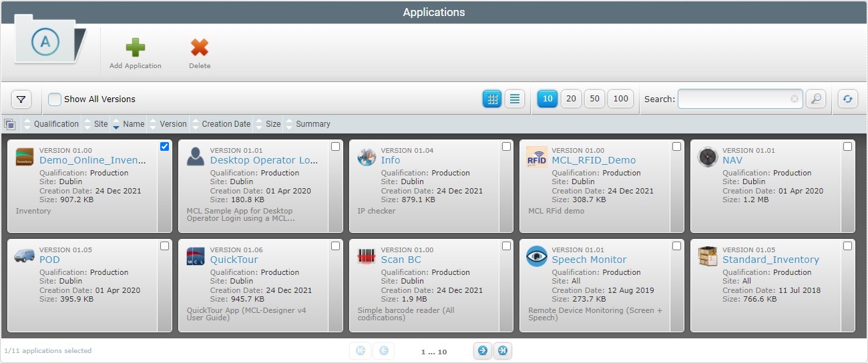This screenshot has height=363, width=868.
Task: Show 100 items per page
Action: [x=620, y=99]
